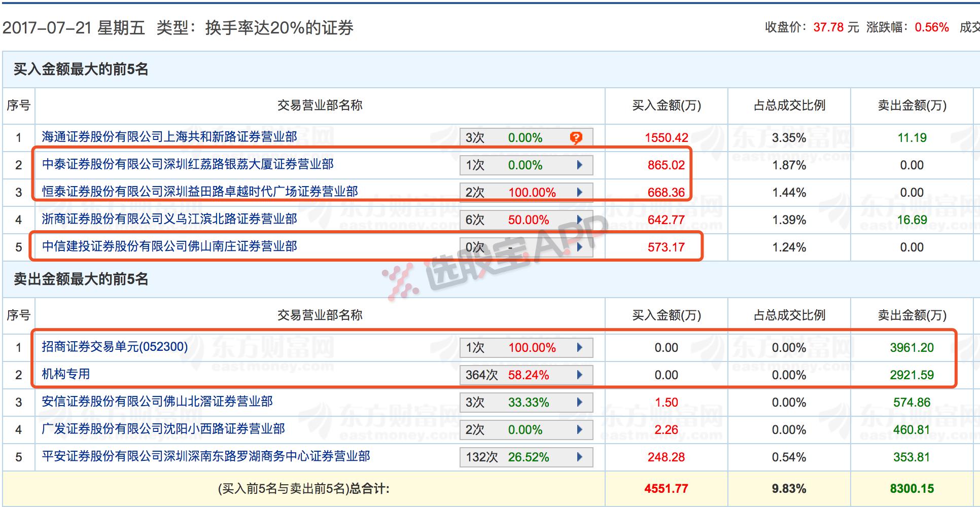980x507 pixels.
Task: Select sell amount 3961.20
Action: tap(912, 347)
